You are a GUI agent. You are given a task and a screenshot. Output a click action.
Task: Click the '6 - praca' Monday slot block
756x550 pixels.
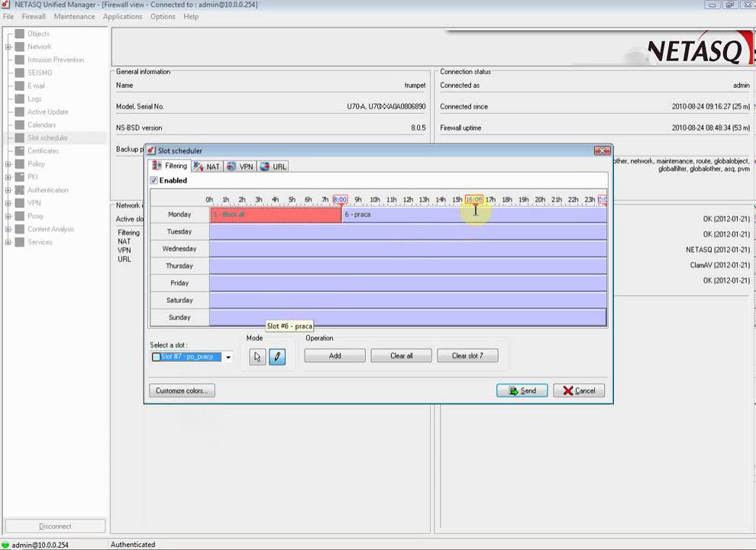(x=474, y=215)
